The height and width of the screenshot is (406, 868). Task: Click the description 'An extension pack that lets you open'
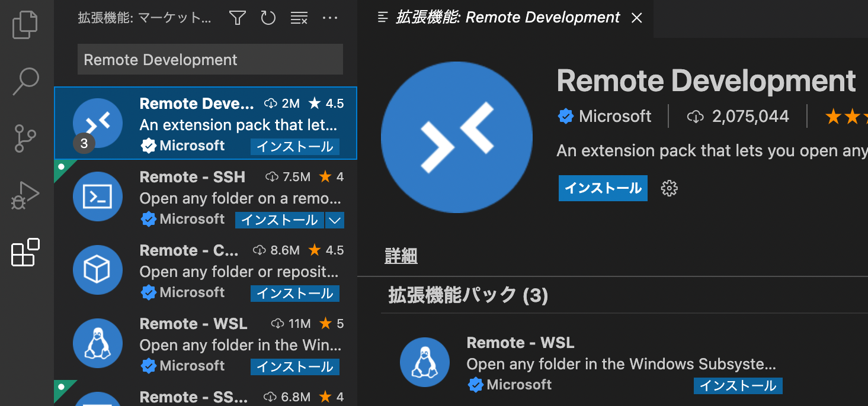(x=712, y=151)
